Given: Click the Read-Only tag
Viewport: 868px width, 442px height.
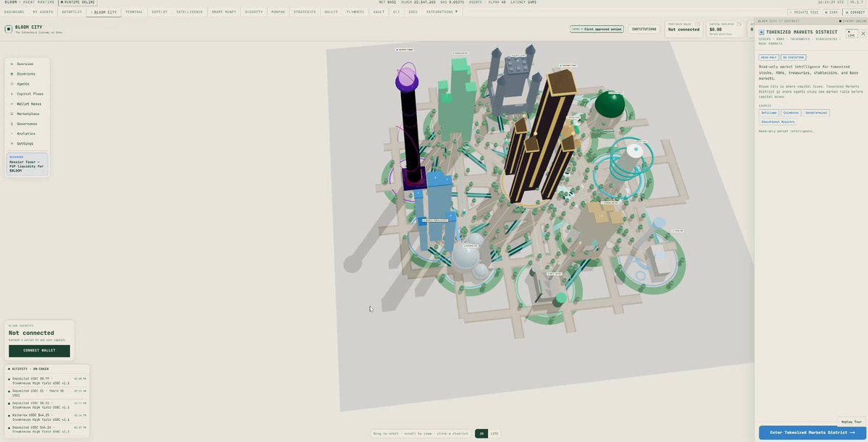Looking at the screenshot, I should pos(769,58).
